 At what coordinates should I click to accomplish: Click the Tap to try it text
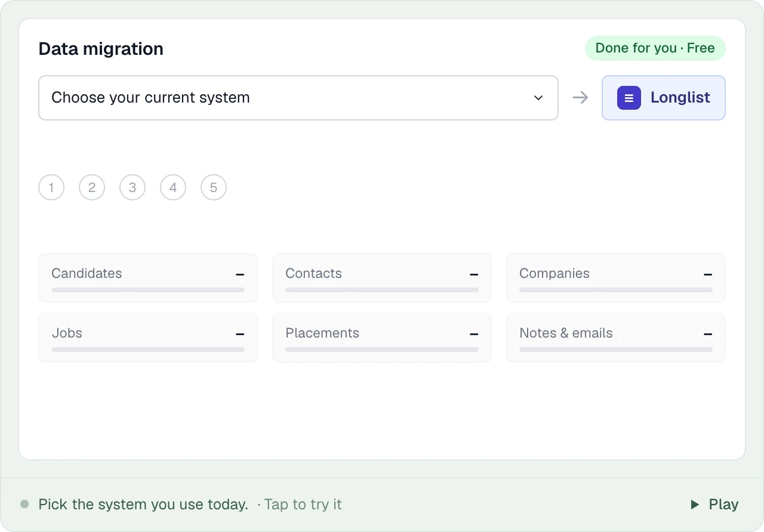tap(303, 505)
